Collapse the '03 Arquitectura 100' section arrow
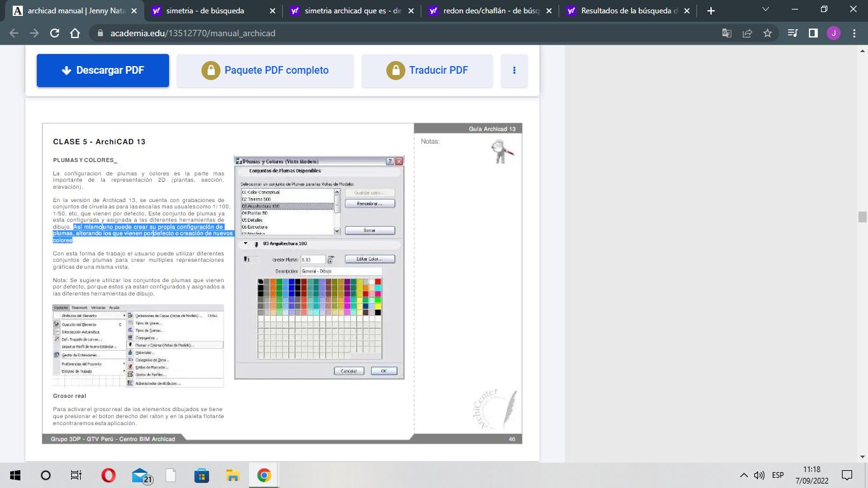Image resolution: width=868 pixels, height=488 pixels. pos(246,244)
